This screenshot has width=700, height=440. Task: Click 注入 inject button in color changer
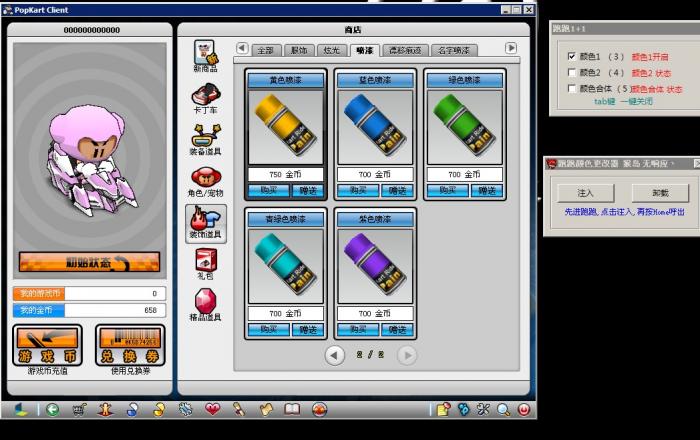(x=586, y=193)
